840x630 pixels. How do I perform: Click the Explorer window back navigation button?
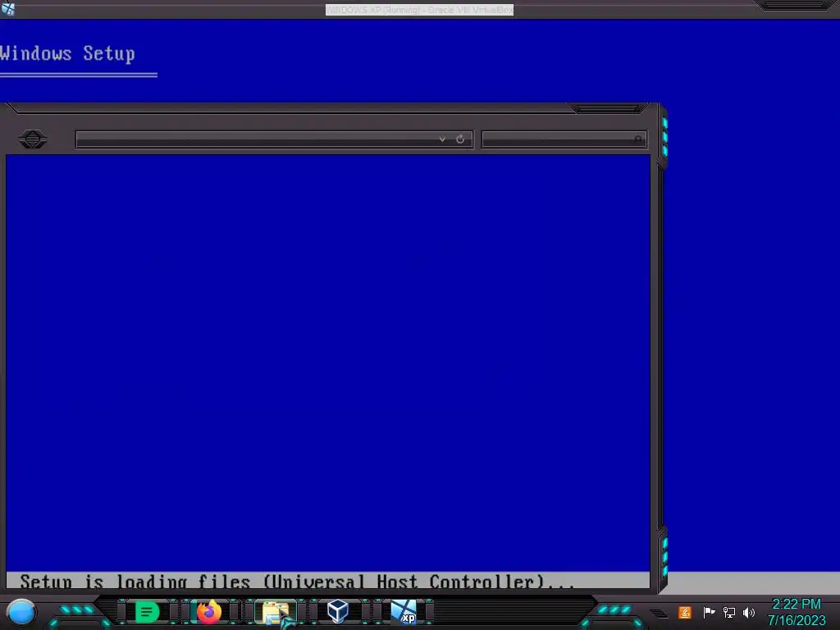tap(33, 139)
